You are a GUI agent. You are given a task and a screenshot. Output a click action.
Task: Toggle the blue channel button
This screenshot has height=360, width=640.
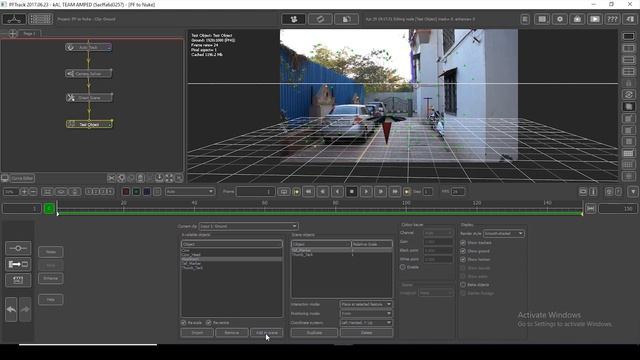147,191
